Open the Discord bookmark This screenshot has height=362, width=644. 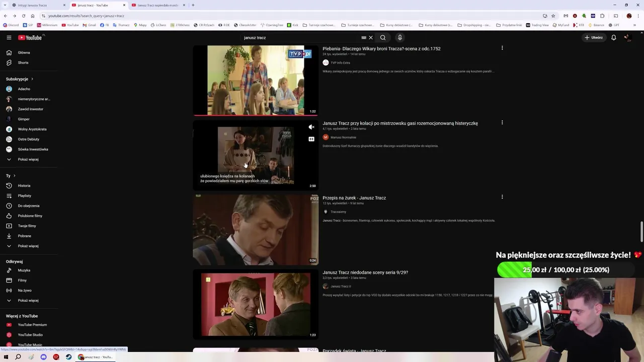point(11,25)
